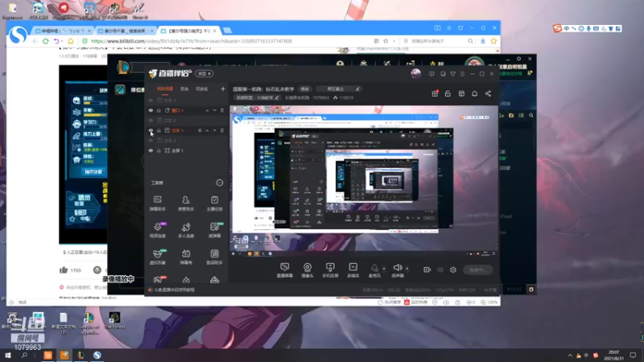Select the third scene tab
This screenshot has width=644, height=362.
[x=202, y=88]
